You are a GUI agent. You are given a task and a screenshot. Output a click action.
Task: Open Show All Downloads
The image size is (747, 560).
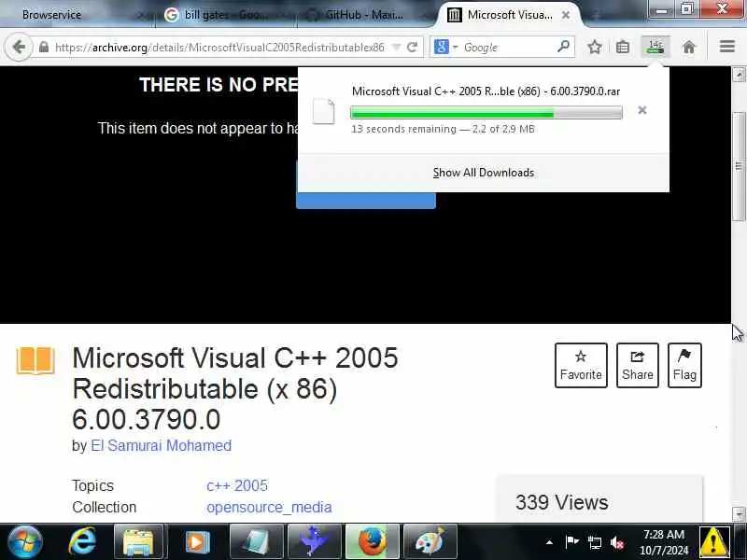(x=484, y=173)
